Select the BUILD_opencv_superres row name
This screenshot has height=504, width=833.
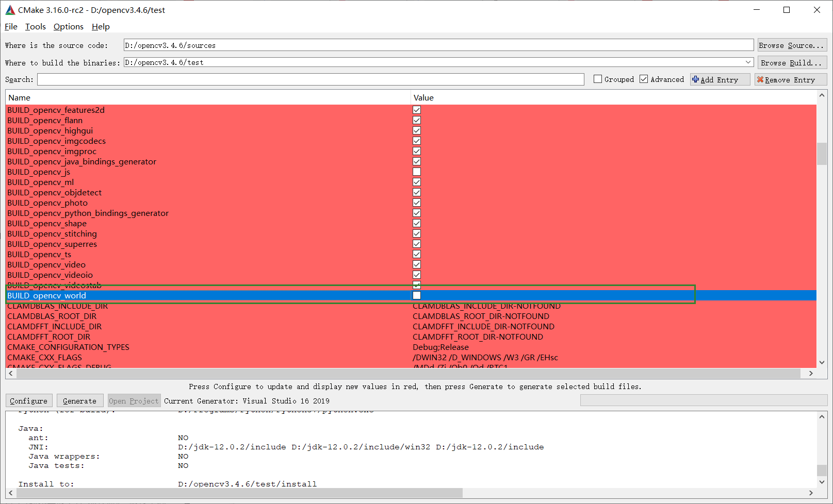pos(52,244)
